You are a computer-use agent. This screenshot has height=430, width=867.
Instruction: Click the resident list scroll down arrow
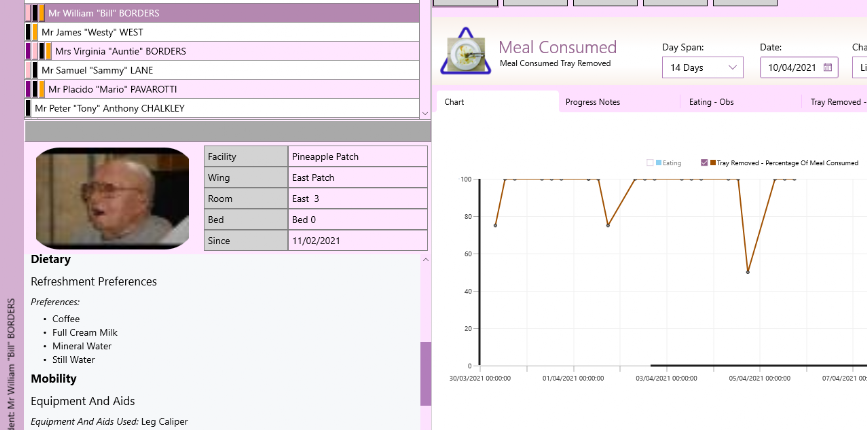click(x=425, y=113)
